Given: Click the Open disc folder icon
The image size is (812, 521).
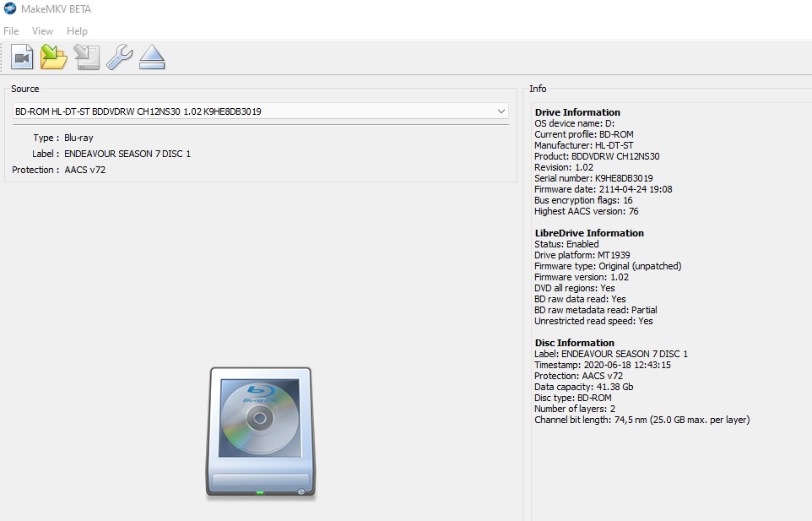Looking at the screenshot, I should (x=54, y=57).
